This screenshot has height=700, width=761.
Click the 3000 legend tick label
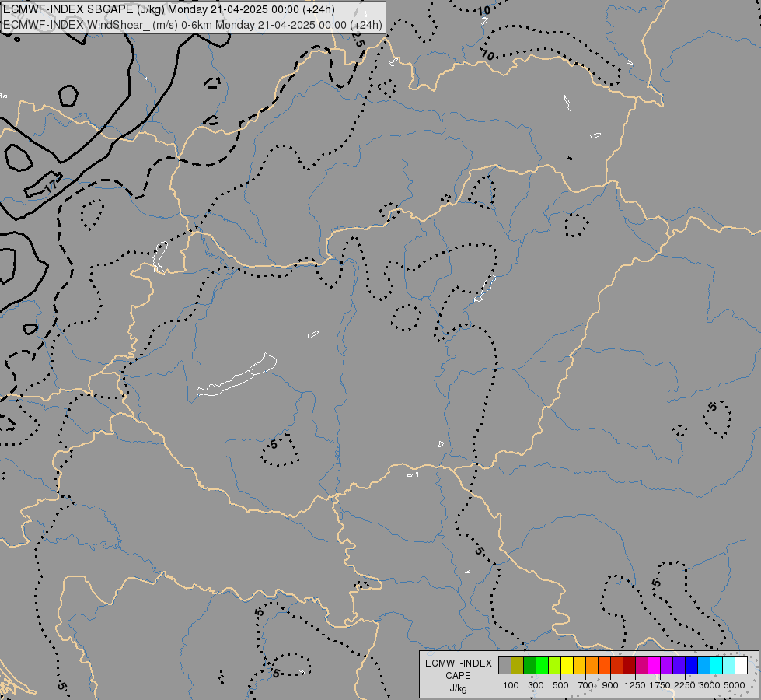709,685
